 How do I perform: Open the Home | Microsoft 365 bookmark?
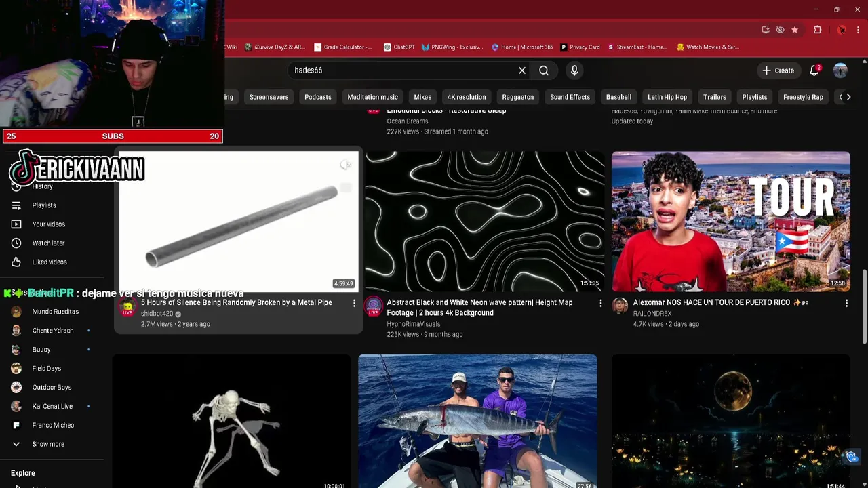click(x=522, y=47)
